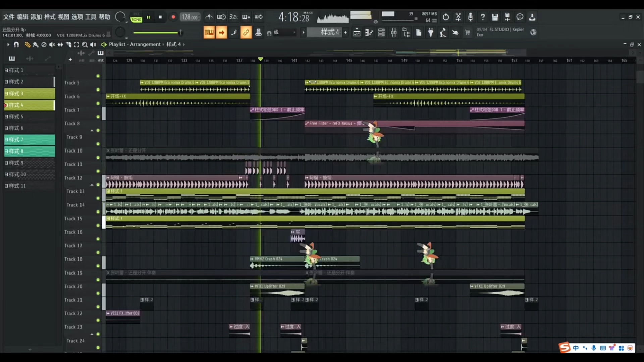Image resolution: width=644 pixels, height=362 pixels.
Task: Select the playlist mute tool
Action: click(52, 44)
